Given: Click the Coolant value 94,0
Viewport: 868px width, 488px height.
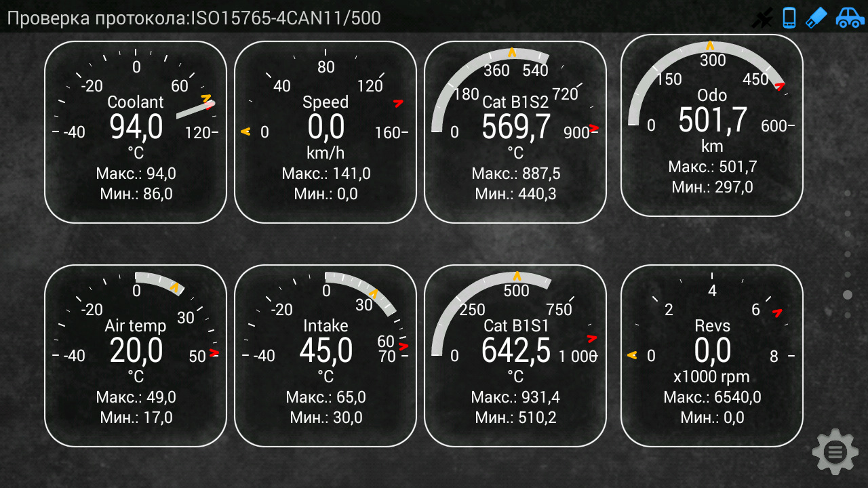Looking at the screenshot, I should (136, 127).
